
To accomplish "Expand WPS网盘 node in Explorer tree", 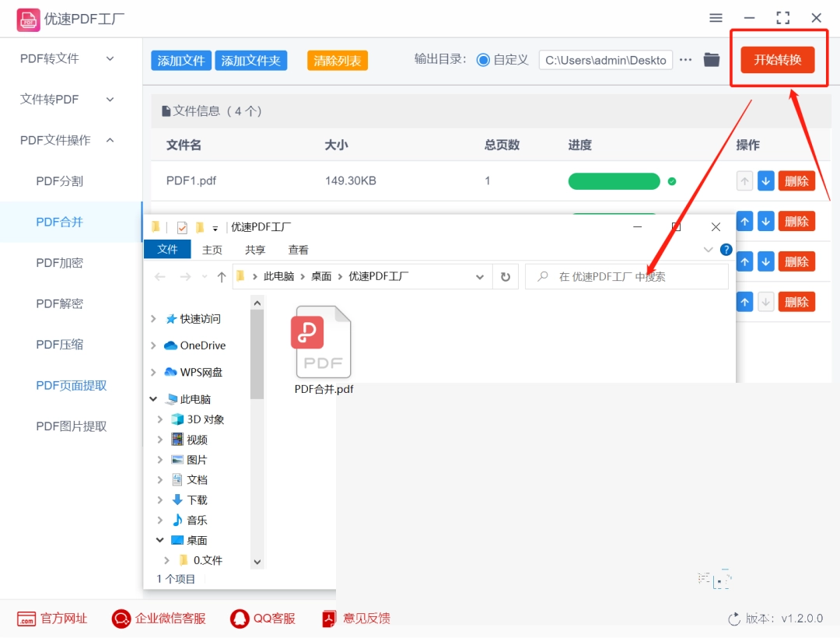I will tap(153, 373).
